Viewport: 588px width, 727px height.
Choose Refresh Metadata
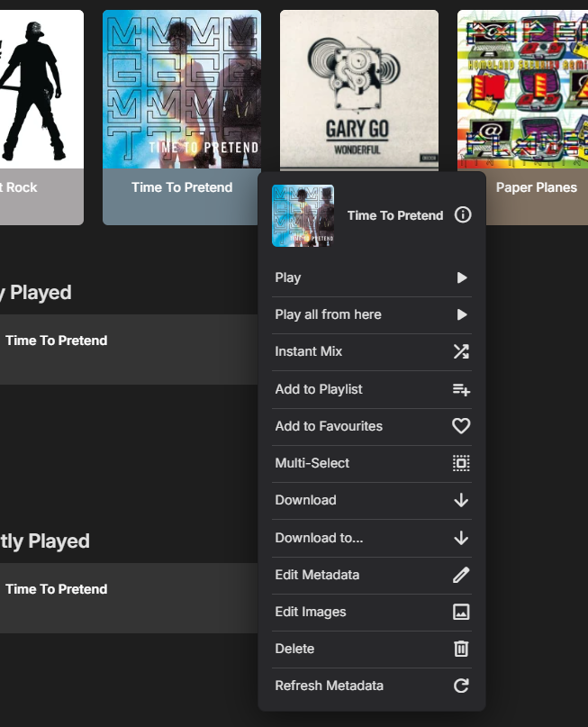(x=372, y=686)
